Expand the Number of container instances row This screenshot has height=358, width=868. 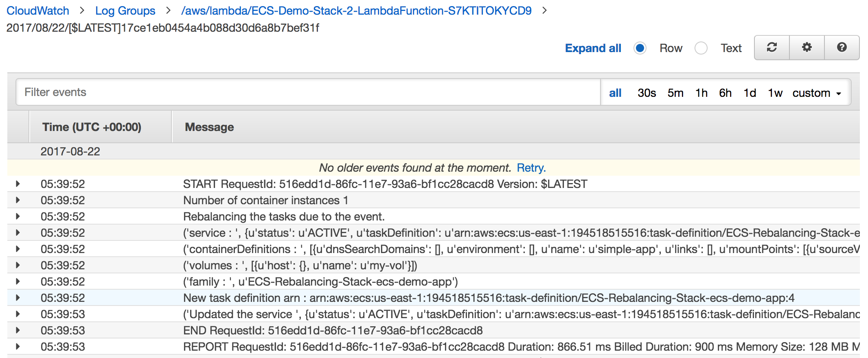[x=18, y=200]
